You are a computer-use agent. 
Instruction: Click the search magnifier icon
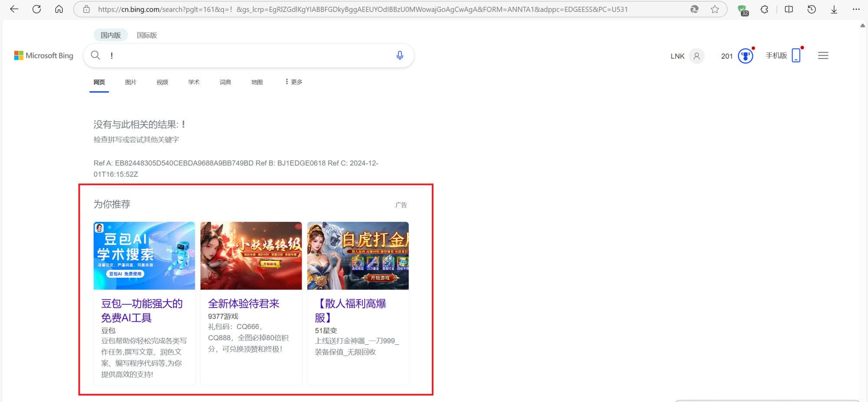coord(95,55)
